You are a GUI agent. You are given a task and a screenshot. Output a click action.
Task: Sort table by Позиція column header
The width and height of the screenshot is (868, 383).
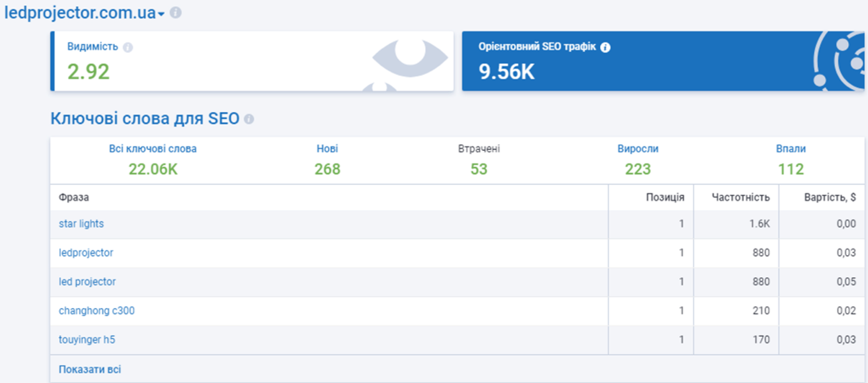[x=665, y=197]
